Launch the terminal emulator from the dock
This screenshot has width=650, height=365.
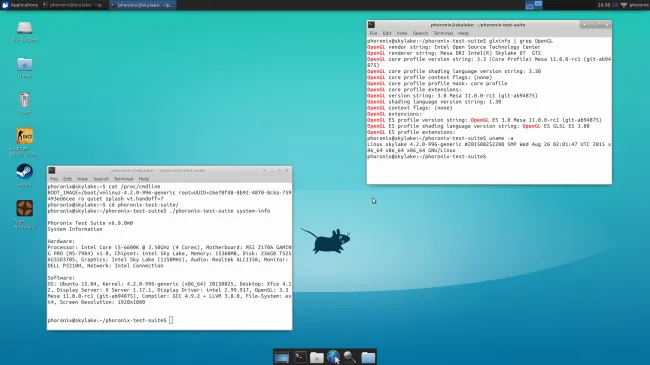300,357
